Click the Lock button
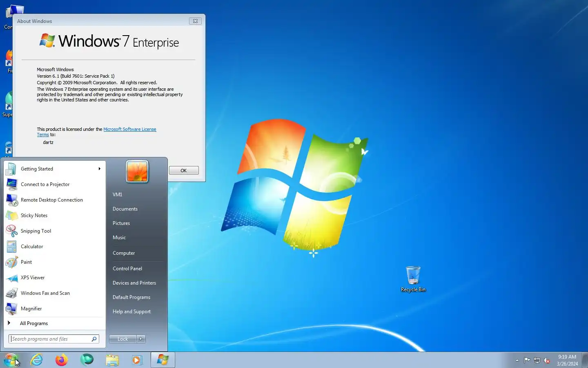Image resolution: width=588 pixels, height=368 pixels. tap(123, 339)
